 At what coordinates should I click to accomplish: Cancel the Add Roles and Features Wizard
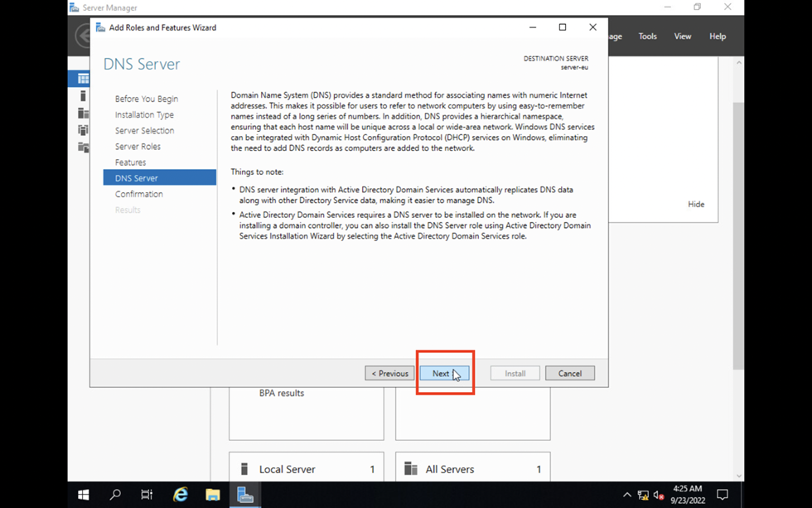click(x=569, y=374)
